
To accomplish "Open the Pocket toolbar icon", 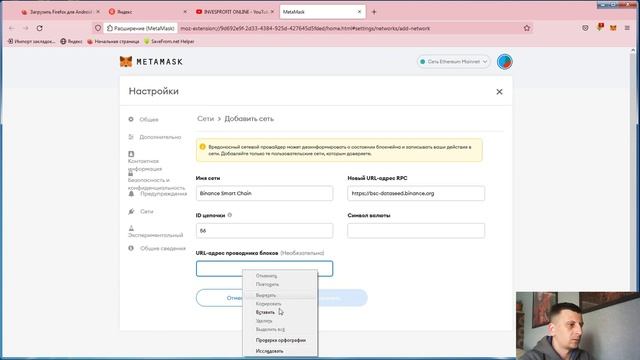I will point(585,28).
